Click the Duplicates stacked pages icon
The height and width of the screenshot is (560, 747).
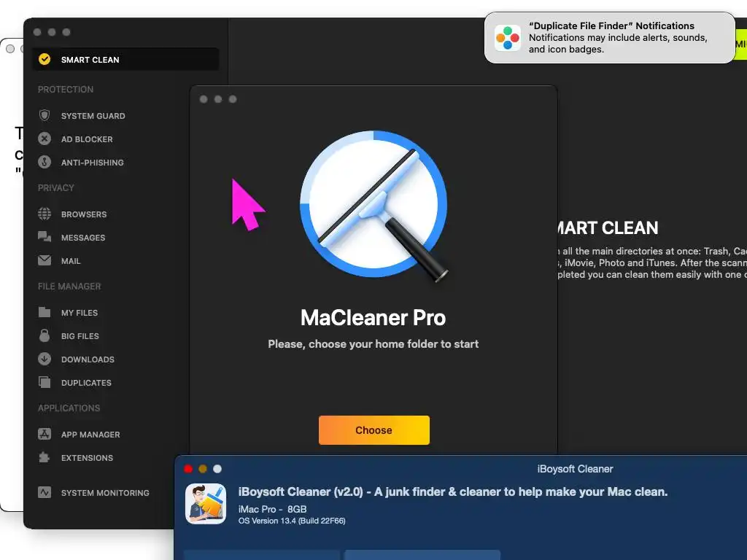pyautogui.click(x=44, y=382)
